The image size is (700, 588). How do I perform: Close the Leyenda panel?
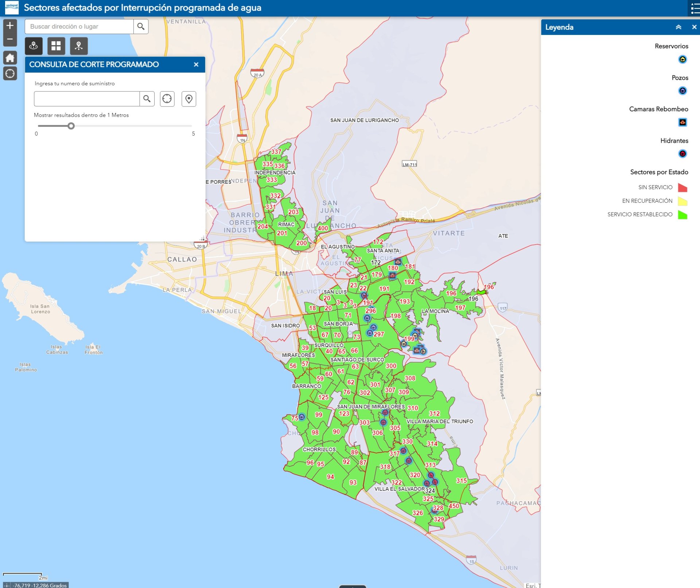click(694, 27)
